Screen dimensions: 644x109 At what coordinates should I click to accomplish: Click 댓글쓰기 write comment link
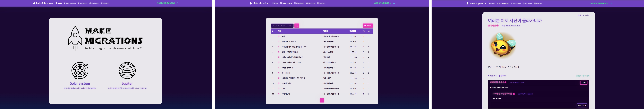[492, 76]
